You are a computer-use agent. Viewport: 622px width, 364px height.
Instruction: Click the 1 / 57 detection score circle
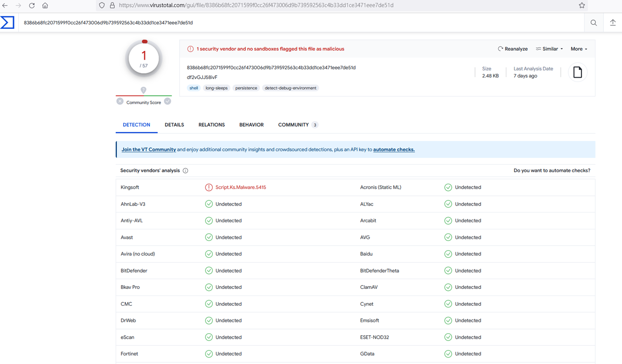click(144, 59)
